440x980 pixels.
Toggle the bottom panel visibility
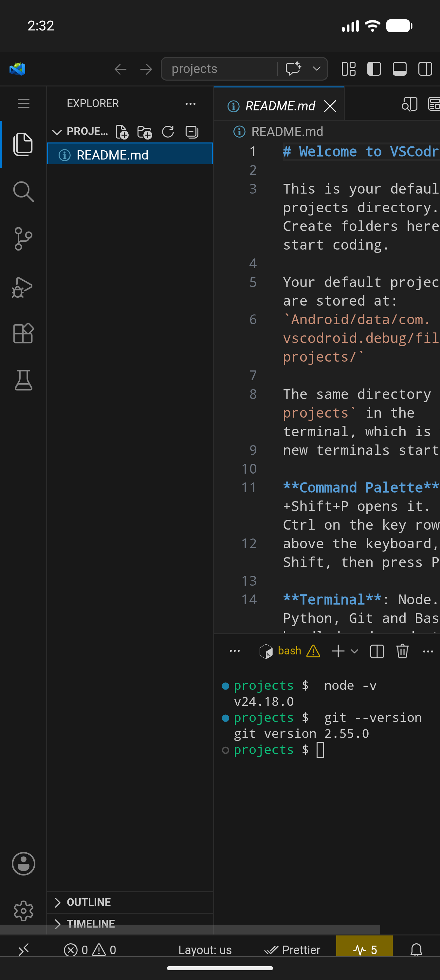[x=400, y=69]
